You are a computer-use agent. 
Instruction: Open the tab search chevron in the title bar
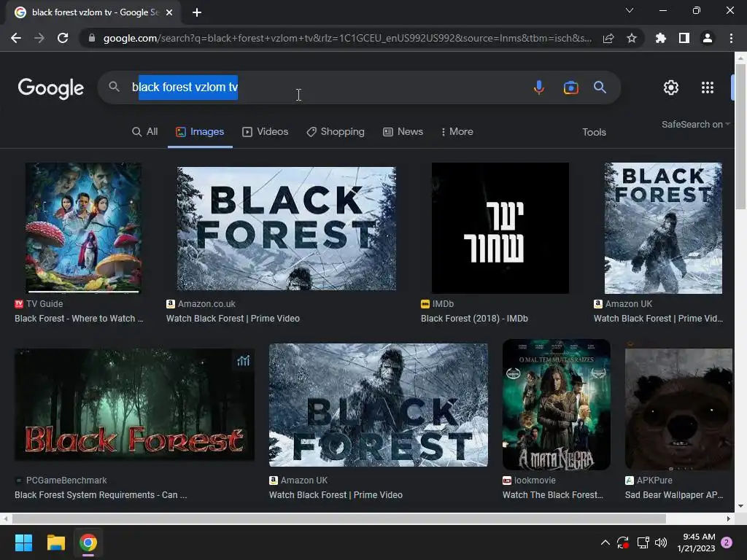tap(630, 10)
